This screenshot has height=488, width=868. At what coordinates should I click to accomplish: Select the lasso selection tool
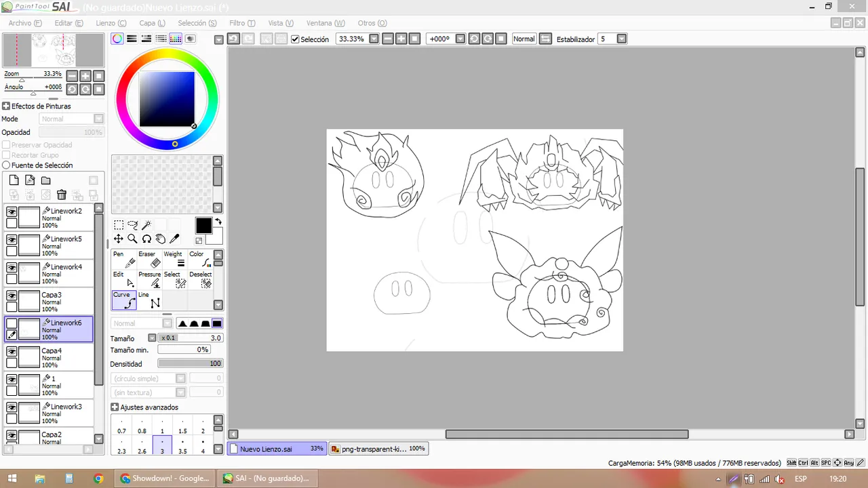tap(132, 225)
